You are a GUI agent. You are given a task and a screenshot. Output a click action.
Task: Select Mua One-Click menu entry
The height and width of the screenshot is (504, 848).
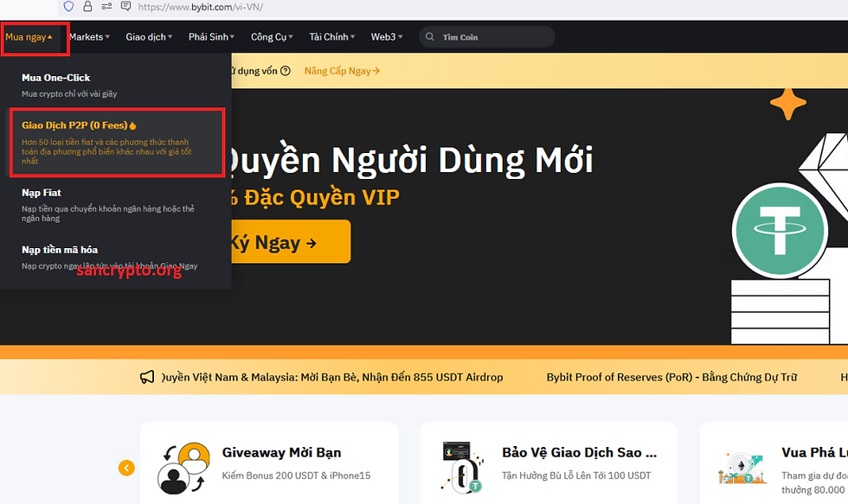pyautogui.click(x=116, y=85)
